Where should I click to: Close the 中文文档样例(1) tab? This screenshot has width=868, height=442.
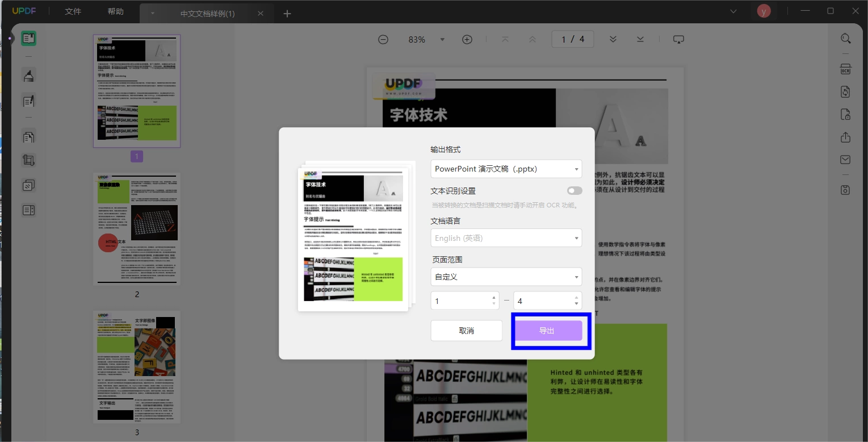pos(261,14)
